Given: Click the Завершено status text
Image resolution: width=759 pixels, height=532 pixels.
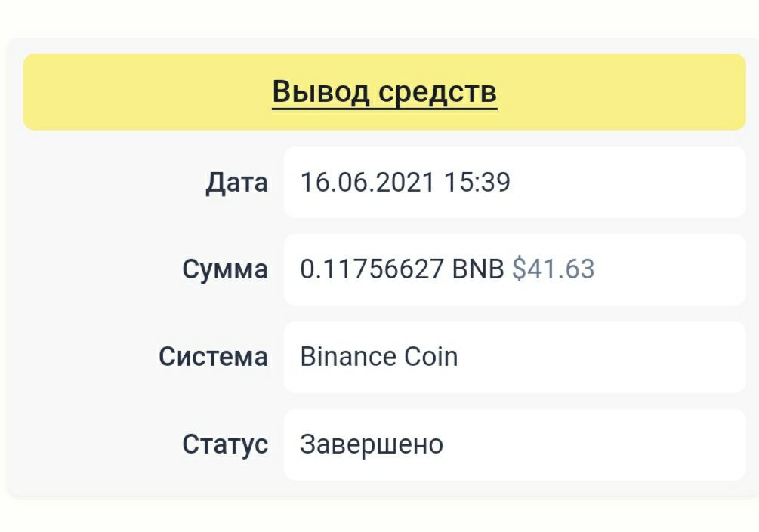Looking at the screenshot, I should click(372, 444).
